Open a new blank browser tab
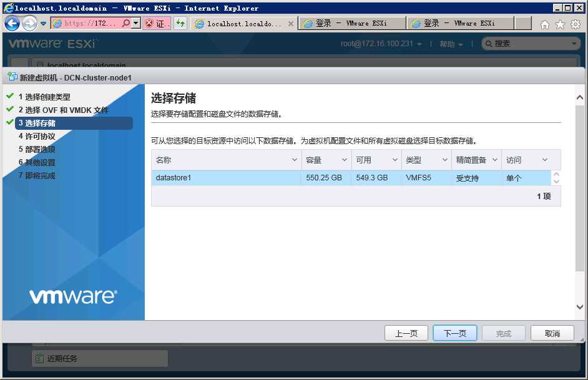This screenshot has height=380, width=588. (x=523, y=23)
